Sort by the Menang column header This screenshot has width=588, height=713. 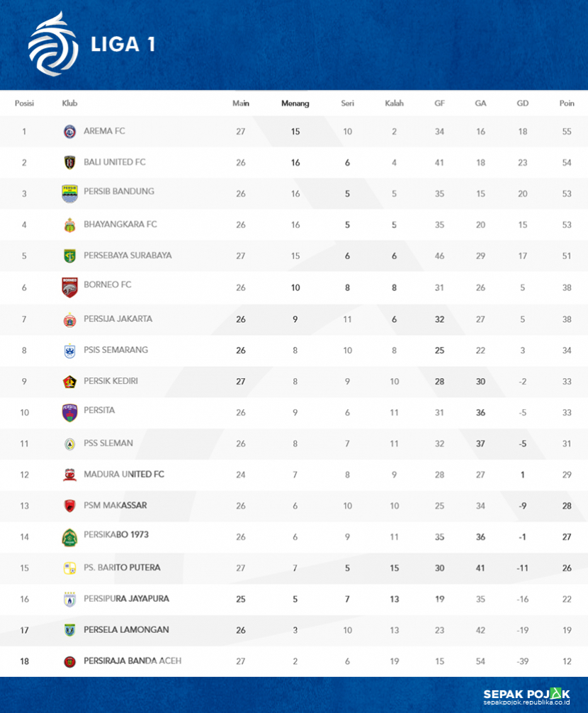click(x=295, y=103)
